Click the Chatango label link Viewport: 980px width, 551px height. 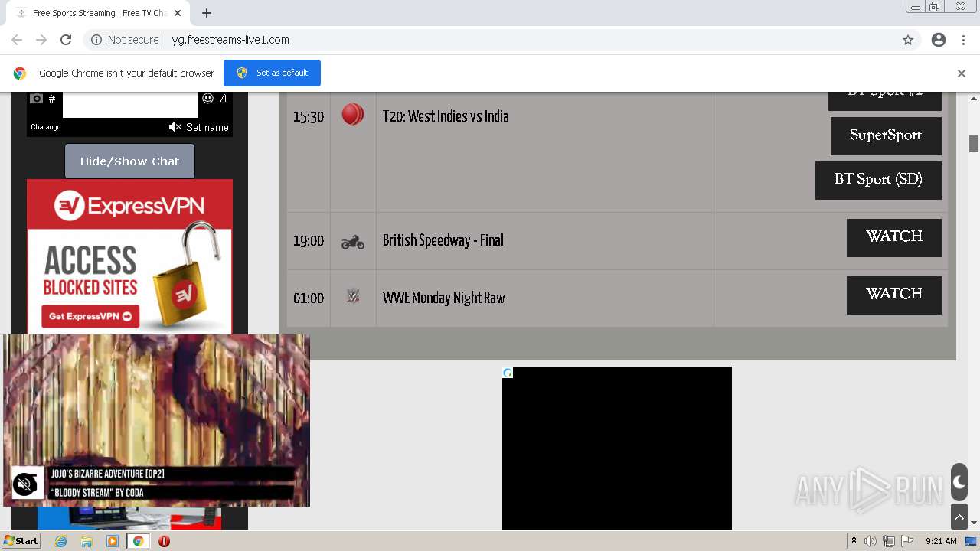pos(46,127)
